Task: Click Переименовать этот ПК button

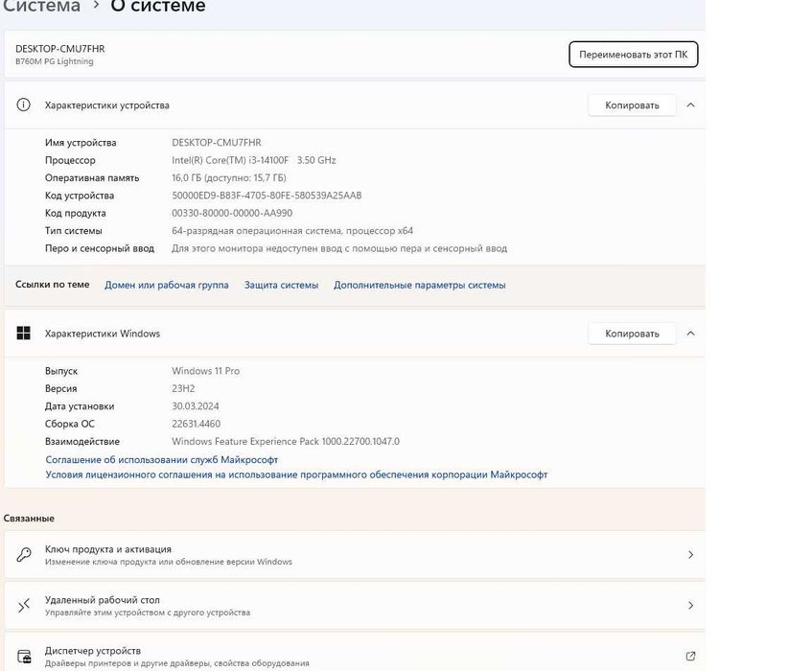Action: (634, 55)
